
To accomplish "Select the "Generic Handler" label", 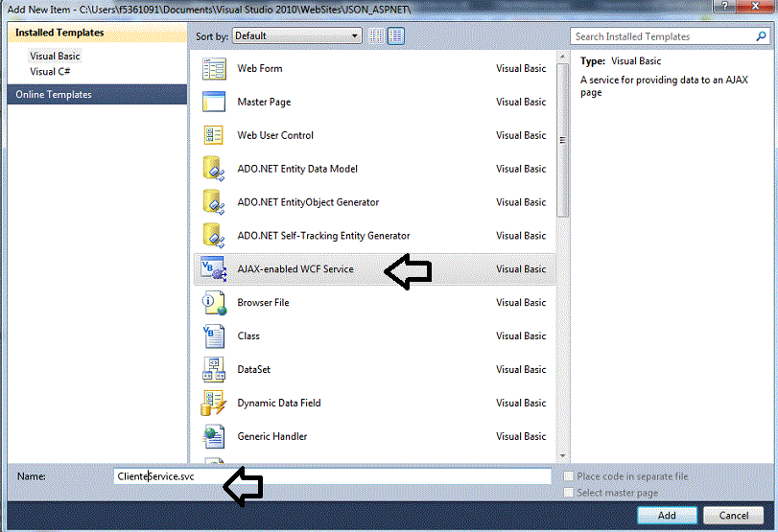I will pos(271,436).
